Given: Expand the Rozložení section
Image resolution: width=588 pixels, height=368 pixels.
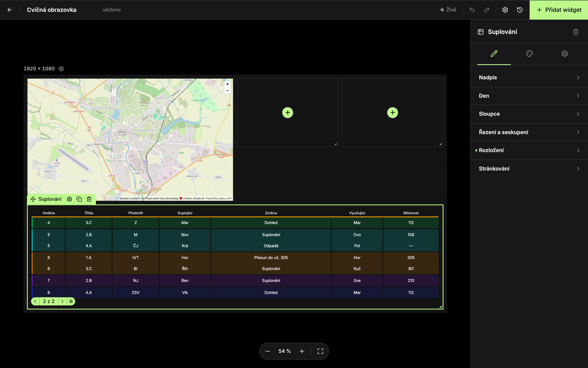Looking at the screenshot, I should click(529, 150).
